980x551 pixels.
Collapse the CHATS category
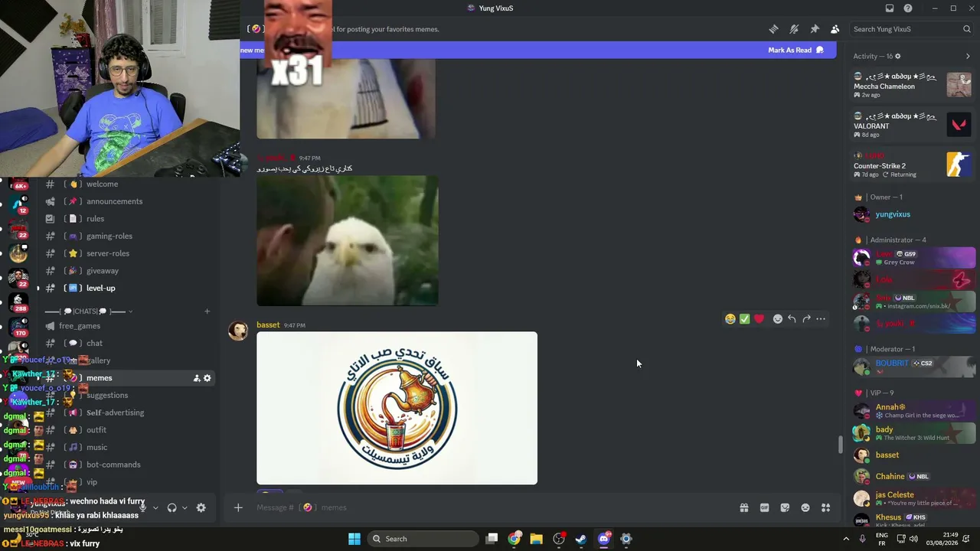point(89,311)
